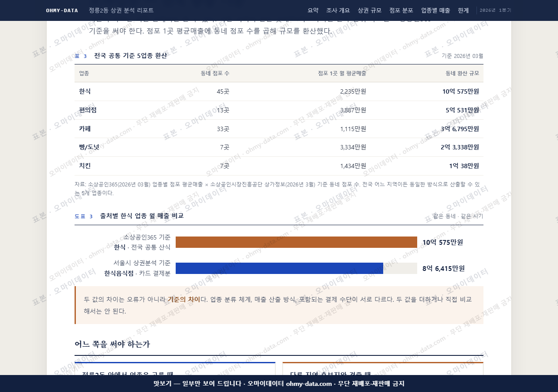
Task: Click the 5억 531만원 value
Action: click(462, 110)
